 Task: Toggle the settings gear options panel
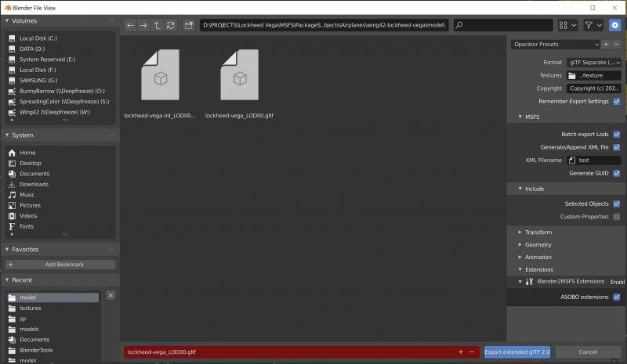pyautogui.click(x=614, y=25)
